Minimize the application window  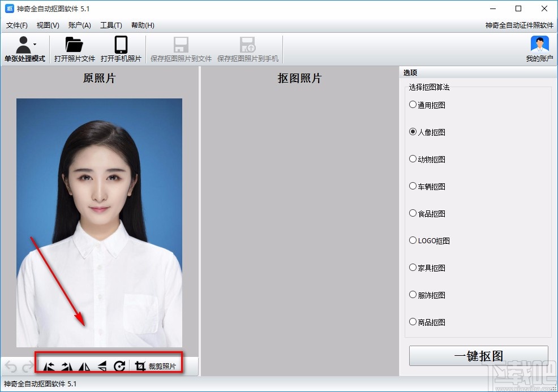tap(493, 8)
